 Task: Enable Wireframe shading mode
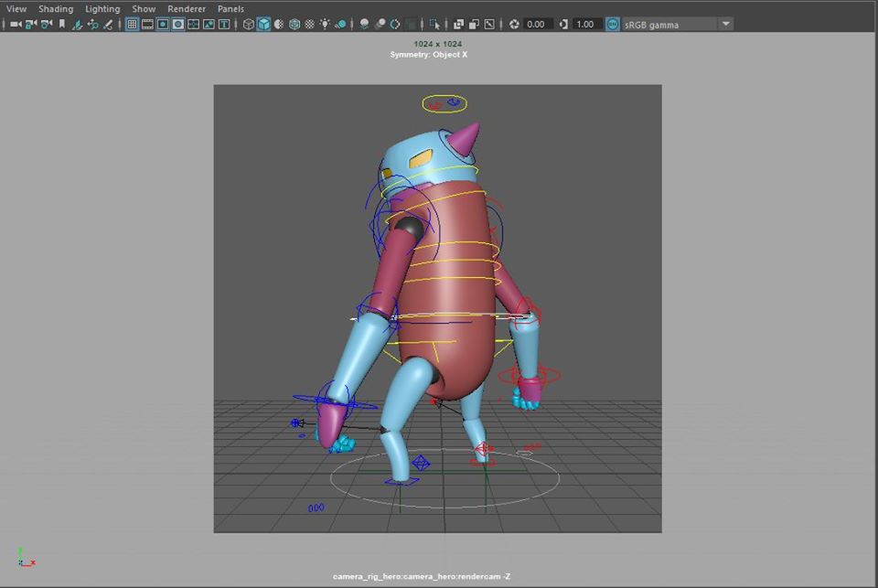248,24
